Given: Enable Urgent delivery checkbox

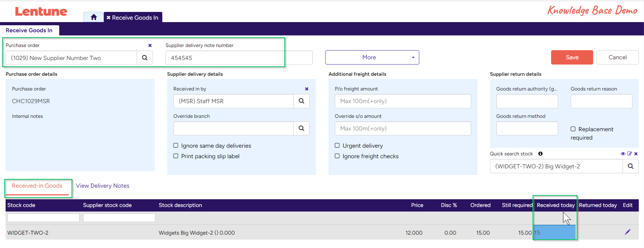Looking at the screenshot, I should pyautogui.click(x=337, y=146).
